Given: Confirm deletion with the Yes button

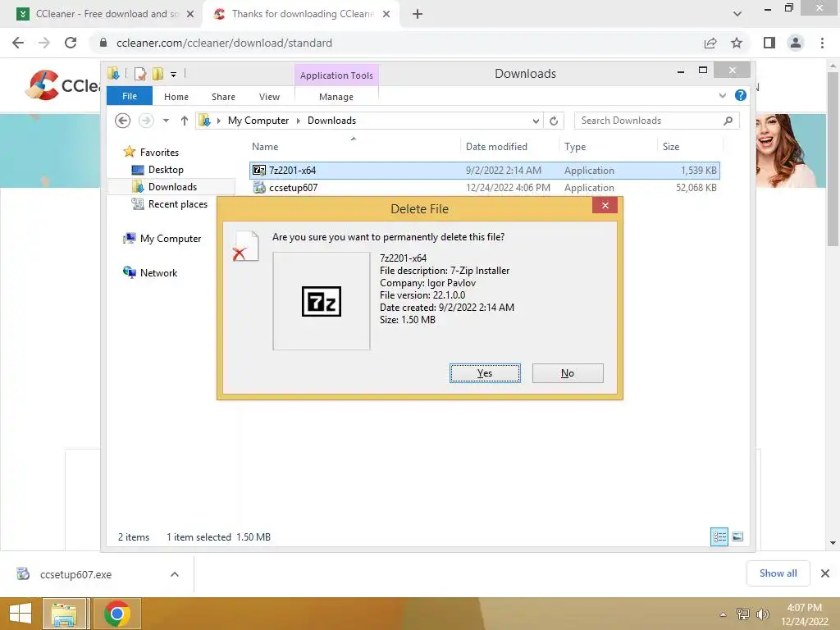Looking at the screenshot, I should [485, 373].
